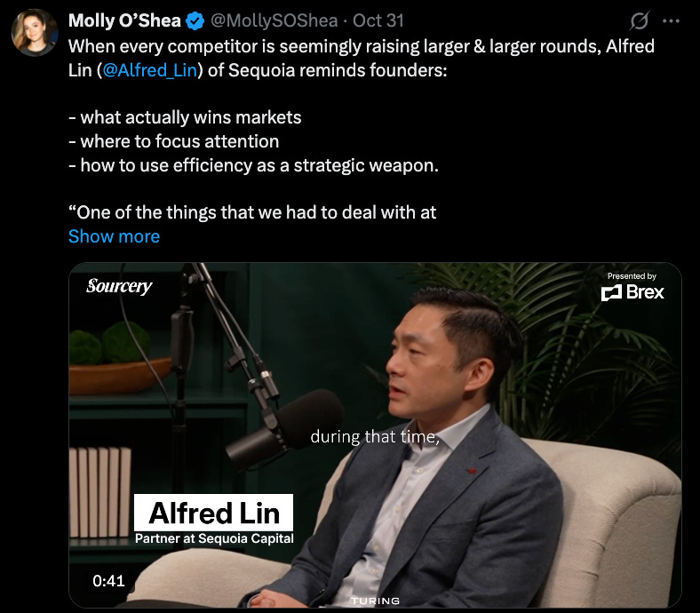700x613 pixels.
Task: Open the @Alfred_Lin mention link
Action: [x=150, y=70]
